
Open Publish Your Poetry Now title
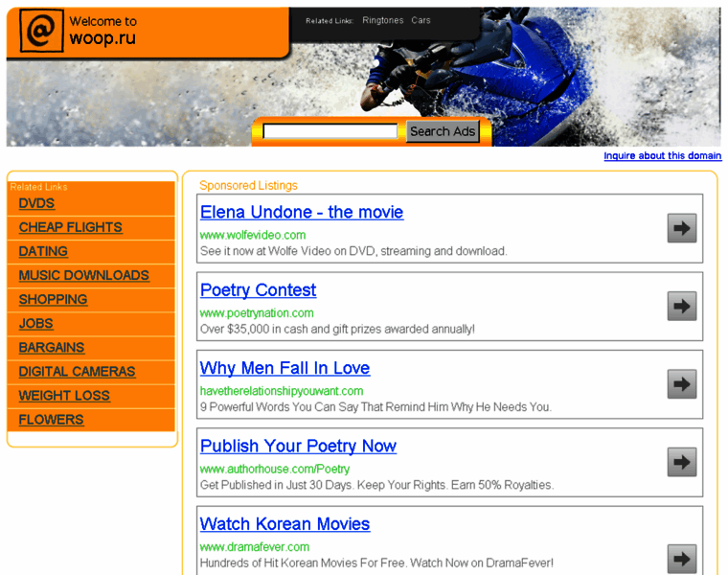point(299,447)
